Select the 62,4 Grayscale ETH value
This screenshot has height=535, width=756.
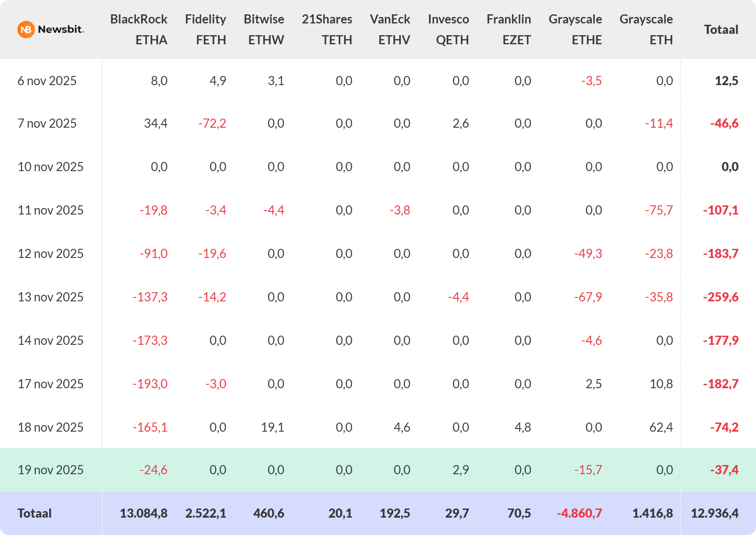click(x=661, y=427)
